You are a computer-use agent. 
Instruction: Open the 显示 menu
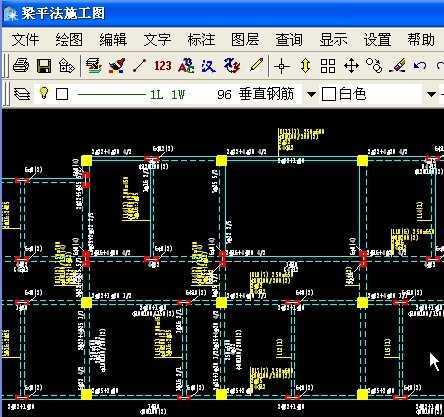click(333, 40)
